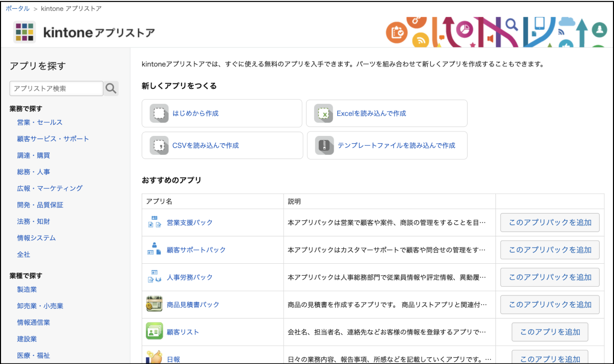
Task: Click the CSV import icon
Action: [x=159, y=145]
